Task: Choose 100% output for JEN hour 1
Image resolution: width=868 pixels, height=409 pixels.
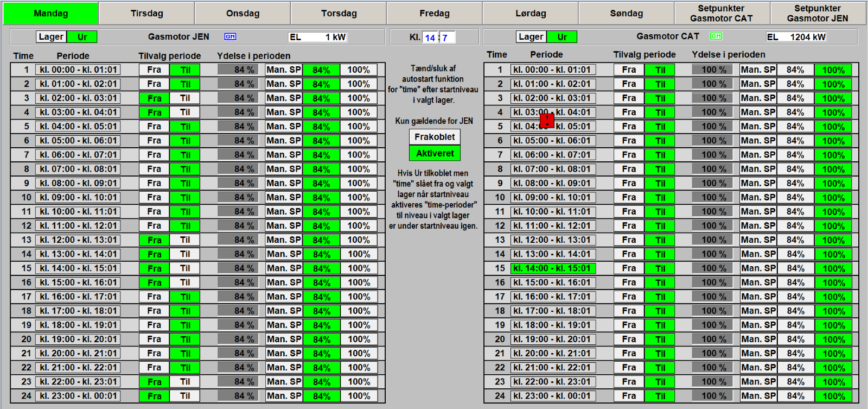Action: click(359, 70)
